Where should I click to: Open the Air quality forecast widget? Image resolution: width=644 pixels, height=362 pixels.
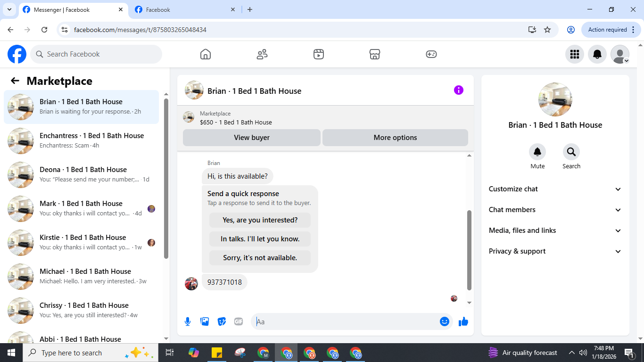[x=522, y=353]
